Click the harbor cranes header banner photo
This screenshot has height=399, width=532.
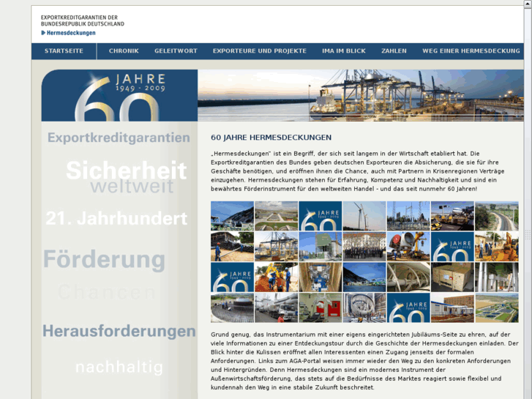[x=361, y=95]
